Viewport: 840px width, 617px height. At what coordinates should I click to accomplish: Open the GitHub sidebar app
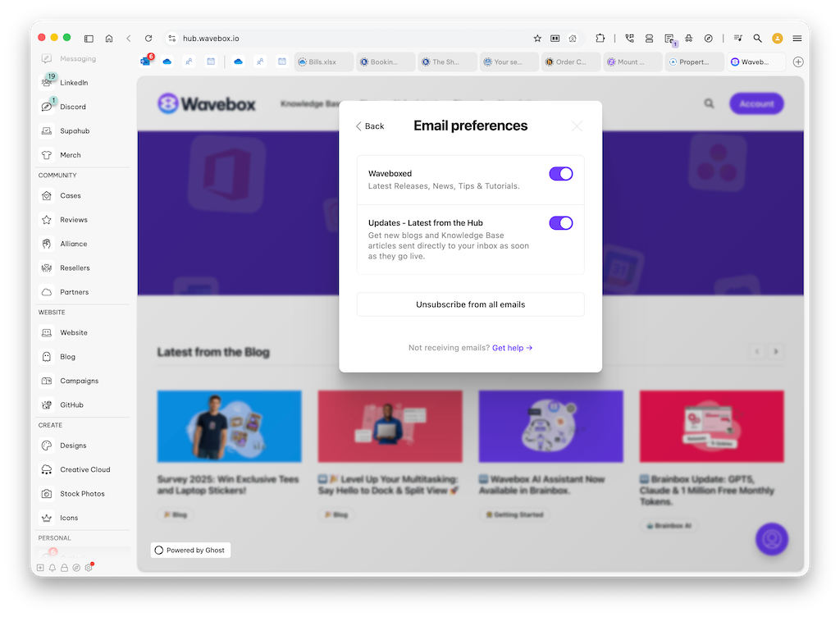71,404
